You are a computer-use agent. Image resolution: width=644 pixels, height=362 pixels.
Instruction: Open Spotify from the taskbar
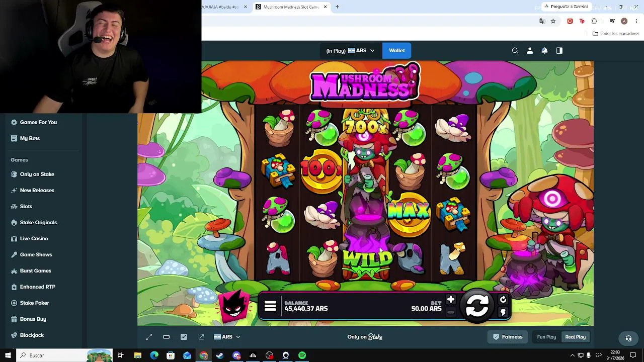pos(302,355)
